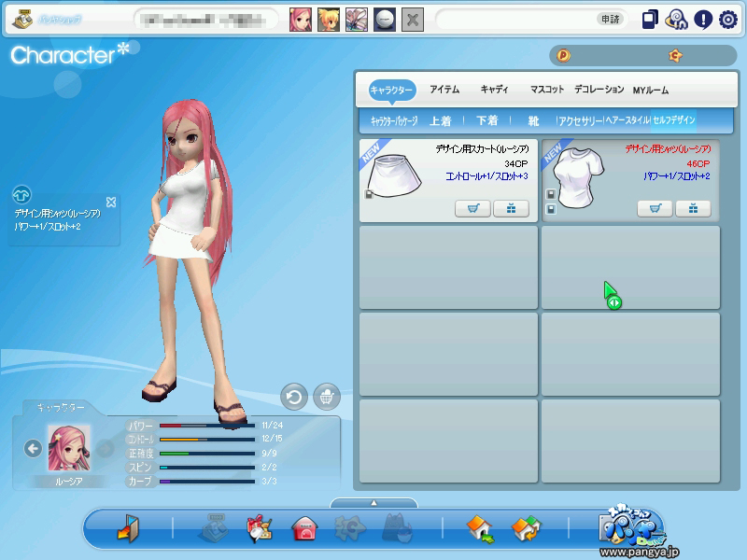The image size is (747, 560).
Task: Select the デザイン用シャツ shirt item image
Action: [x=577, y=177]
